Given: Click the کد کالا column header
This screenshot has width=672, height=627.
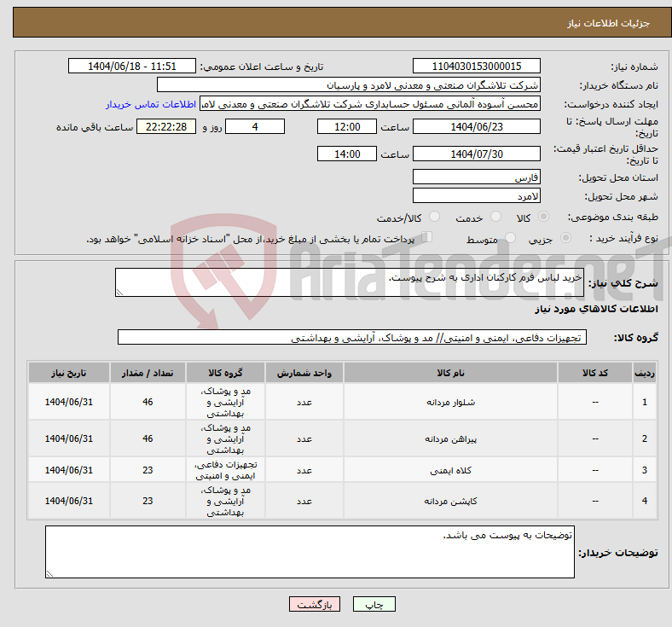Looking at the screenshot, I should (x=595, y=373).
